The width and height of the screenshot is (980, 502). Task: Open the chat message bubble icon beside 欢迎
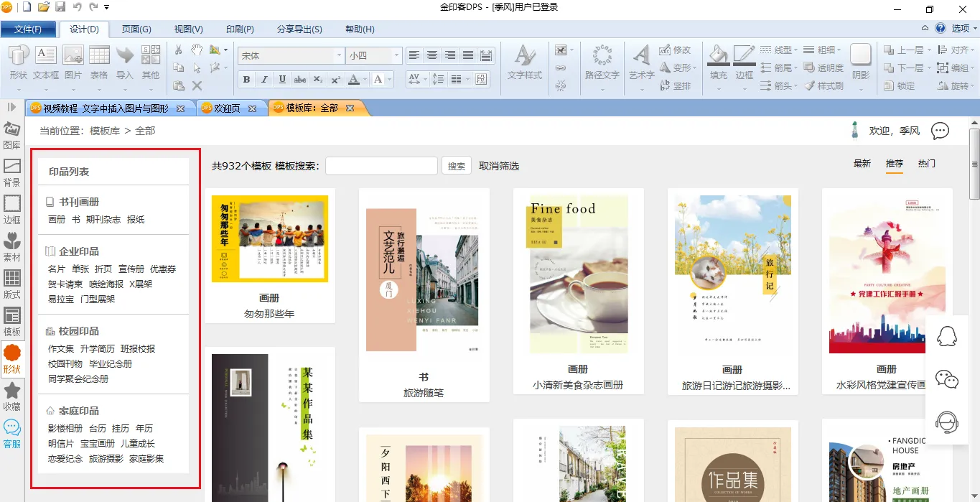tap(940, 131)
